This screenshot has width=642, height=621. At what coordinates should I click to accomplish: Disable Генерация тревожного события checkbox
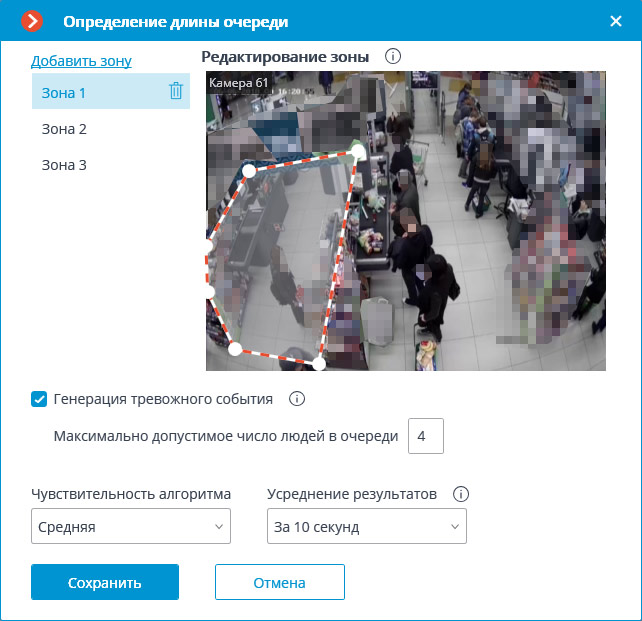(x=40, y=399)
